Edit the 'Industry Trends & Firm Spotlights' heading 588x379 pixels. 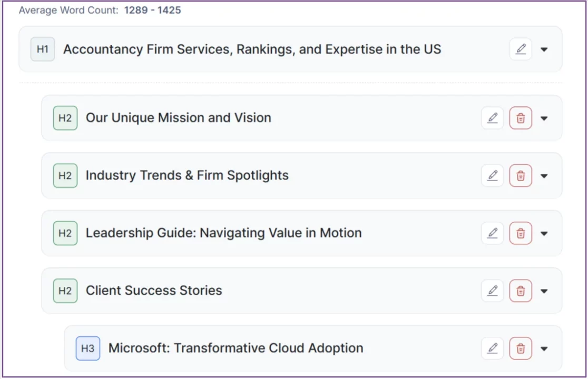click(x=492, y=175)
